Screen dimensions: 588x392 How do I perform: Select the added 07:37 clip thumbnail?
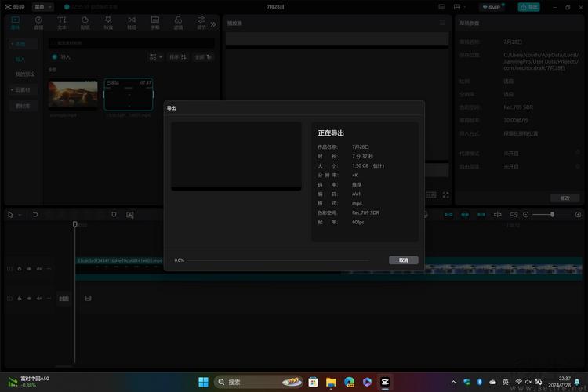[129, 95]
